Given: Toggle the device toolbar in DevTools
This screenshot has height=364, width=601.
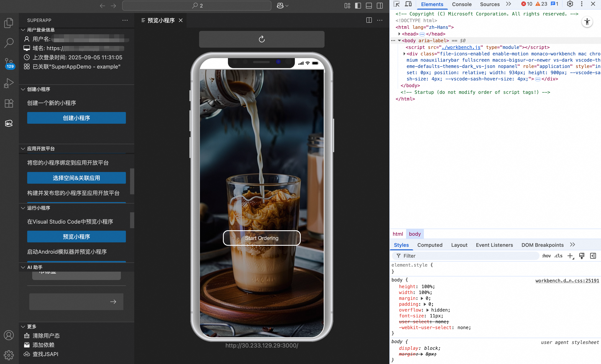Looking at the screenshot, I should 408,4.
